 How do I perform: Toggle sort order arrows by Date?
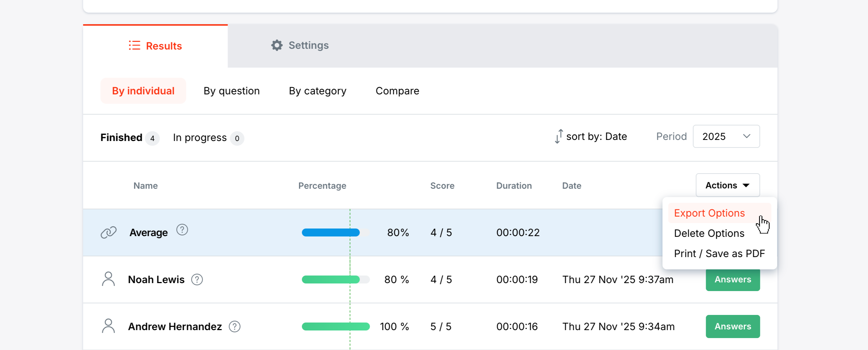[559, 137]
